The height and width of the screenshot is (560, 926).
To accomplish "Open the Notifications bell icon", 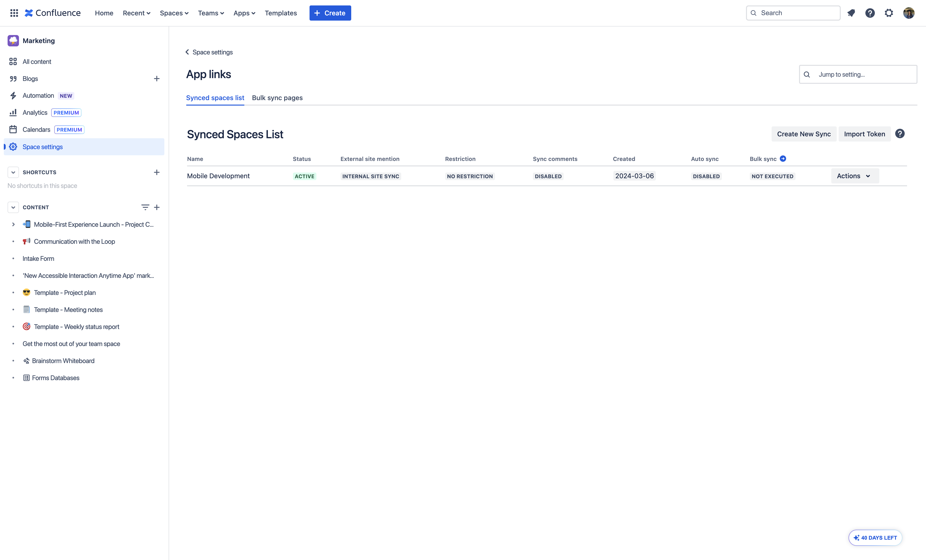I will point(851,13).
